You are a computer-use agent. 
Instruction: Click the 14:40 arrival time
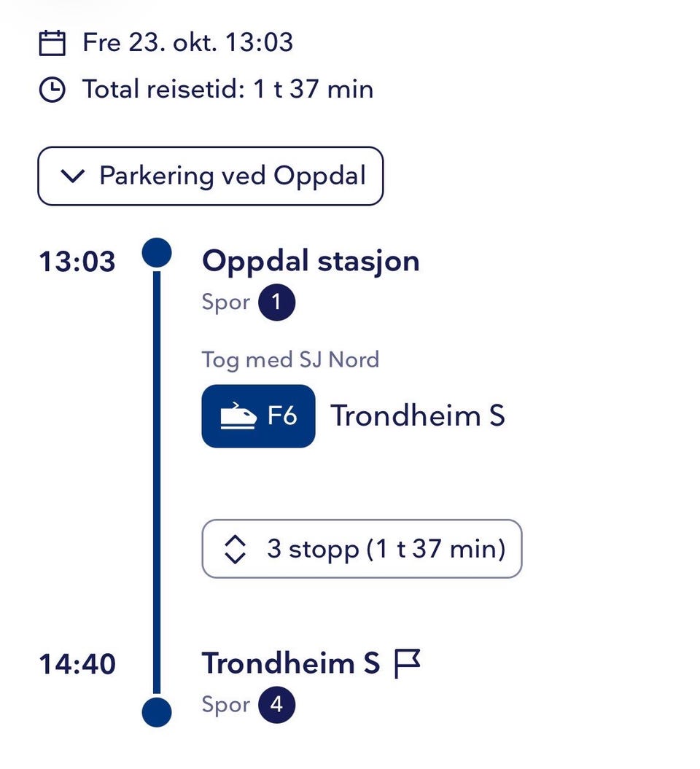tap(77, 664)
